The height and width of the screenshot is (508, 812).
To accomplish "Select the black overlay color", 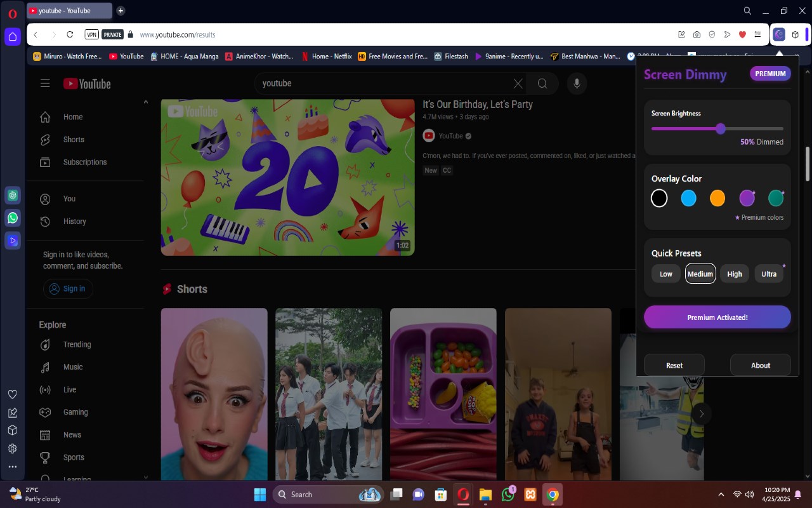I will point(659,198).
